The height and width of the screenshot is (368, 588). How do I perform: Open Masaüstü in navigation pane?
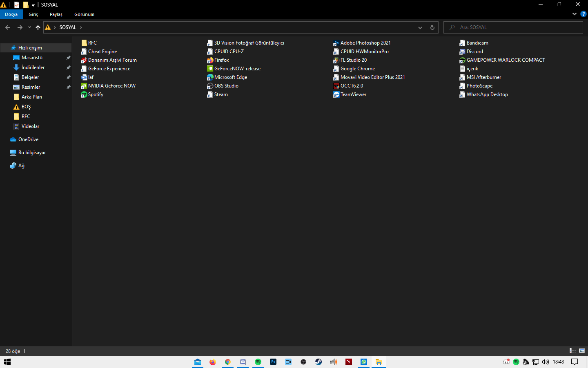32,58
